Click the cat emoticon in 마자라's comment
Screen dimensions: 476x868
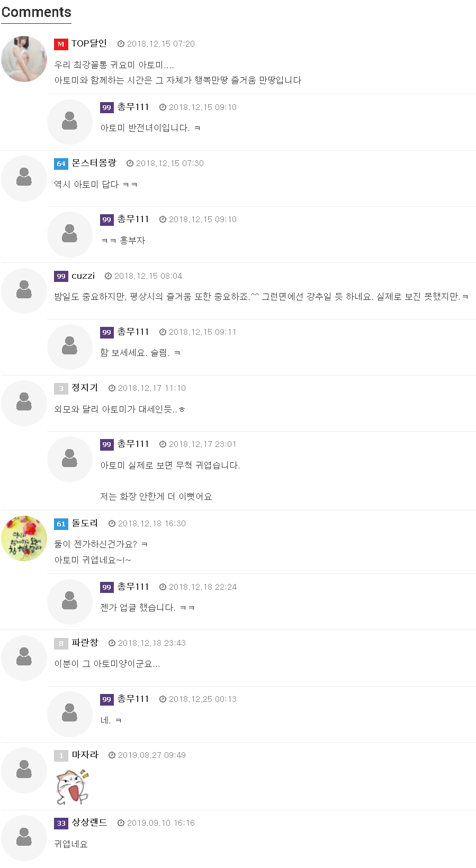(72, 785)
